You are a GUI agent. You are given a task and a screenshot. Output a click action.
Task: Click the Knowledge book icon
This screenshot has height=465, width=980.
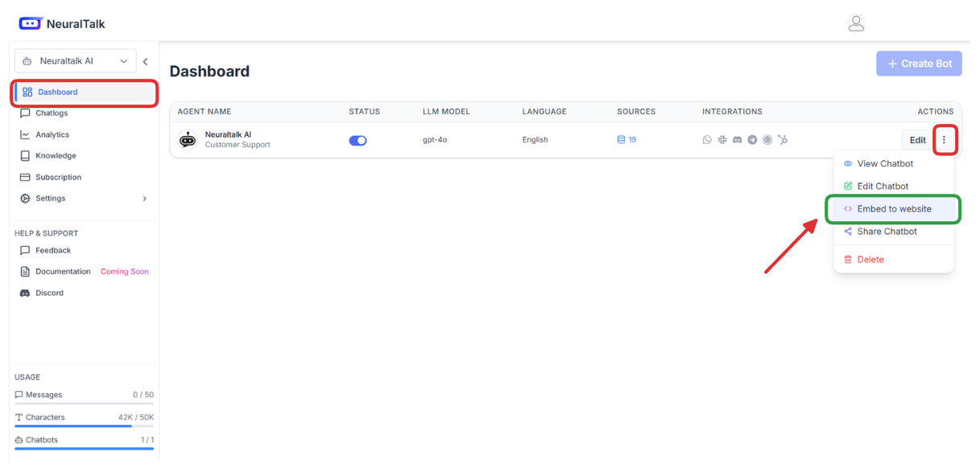point(25,156)
